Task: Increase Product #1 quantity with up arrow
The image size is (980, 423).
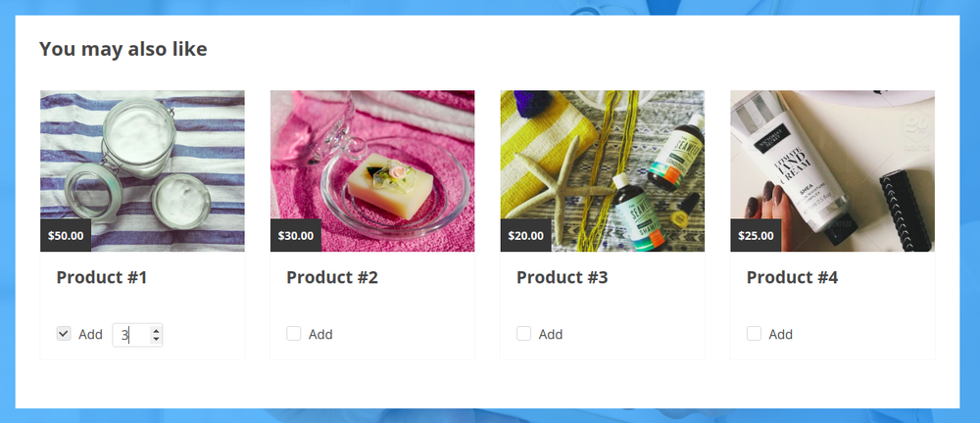Action: pos(156,331)
